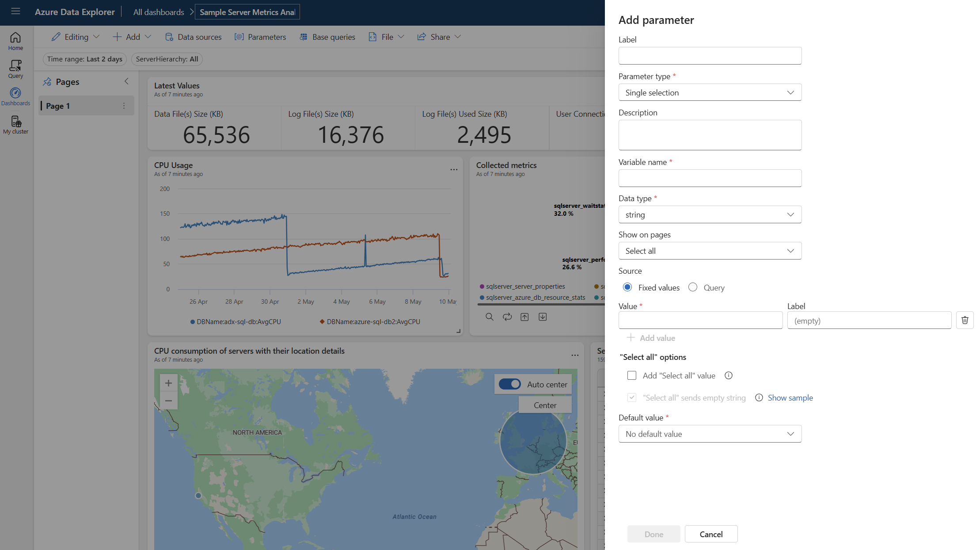Click the magnifier icon under Collected metrics
This screenshot has width=980, height=550.
[x=490, y=317]
